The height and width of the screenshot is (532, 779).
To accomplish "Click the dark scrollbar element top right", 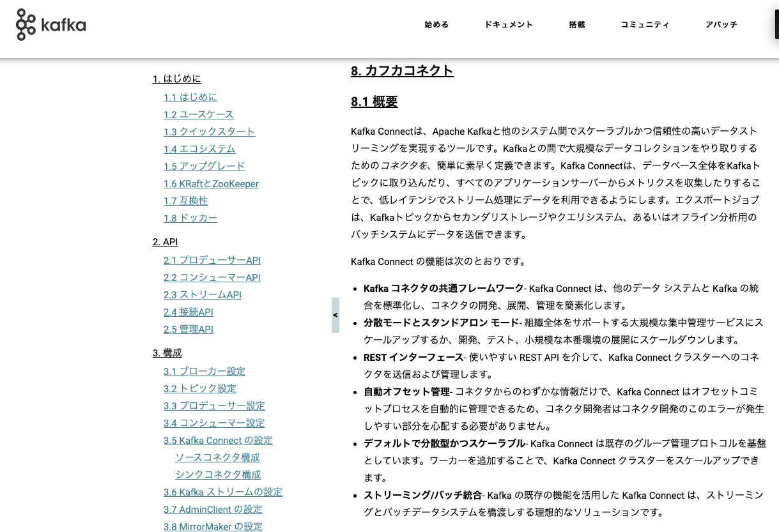I will point(775,24).
